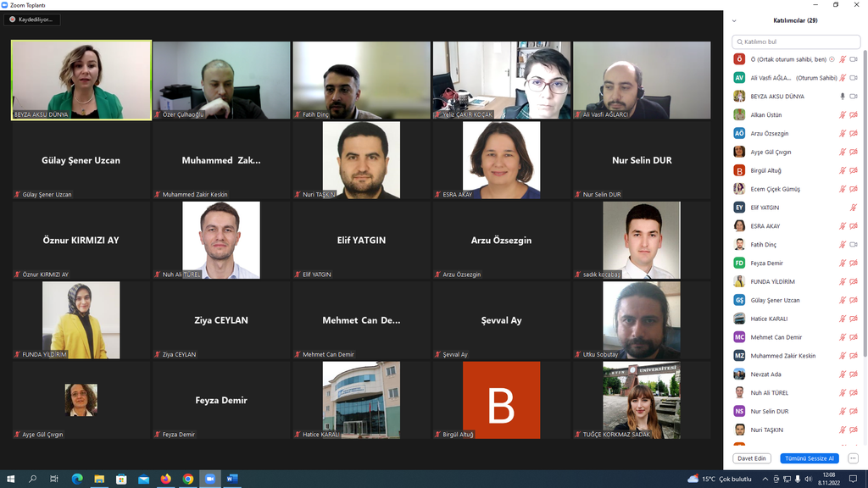Image resolution: width=868 pixels, height=488 pixels.
Task: Click Fatih Dinç's camera icon in list
Action: [854, 245]
